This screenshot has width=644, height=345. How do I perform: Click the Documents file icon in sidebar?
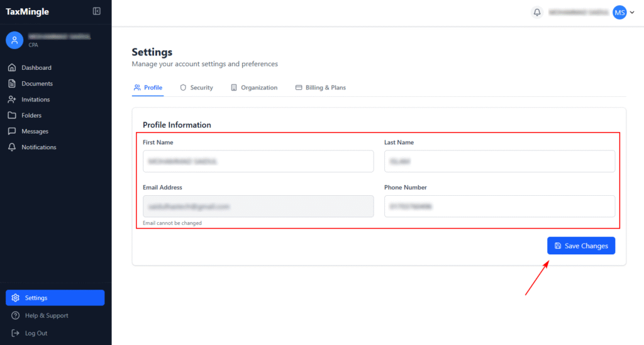[x=12, y=83]
